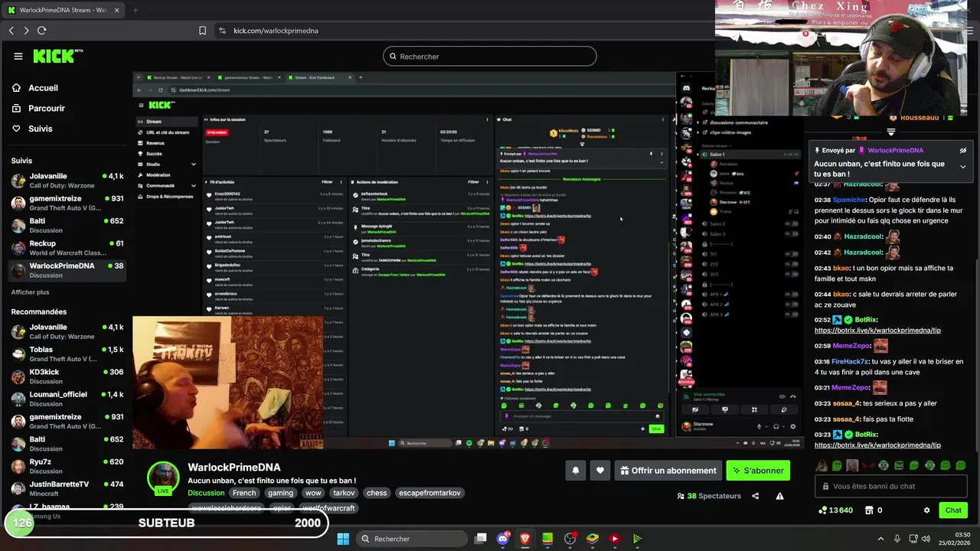Report the stream with the warning icon
Screen dimensions: 980x551
(x=779, y=496)
